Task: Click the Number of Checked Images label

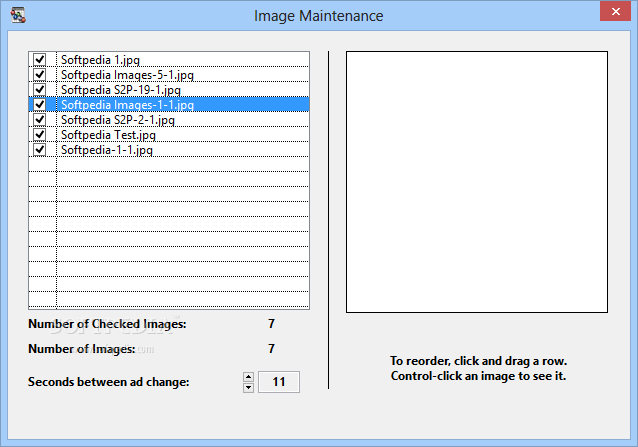Action: (107, 324)
